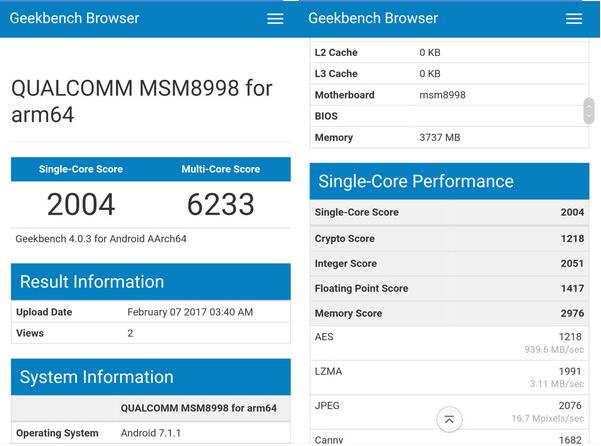Select the Android 7.1.1 value
Screen dimensions: 601x446
[x=151, y=433]
